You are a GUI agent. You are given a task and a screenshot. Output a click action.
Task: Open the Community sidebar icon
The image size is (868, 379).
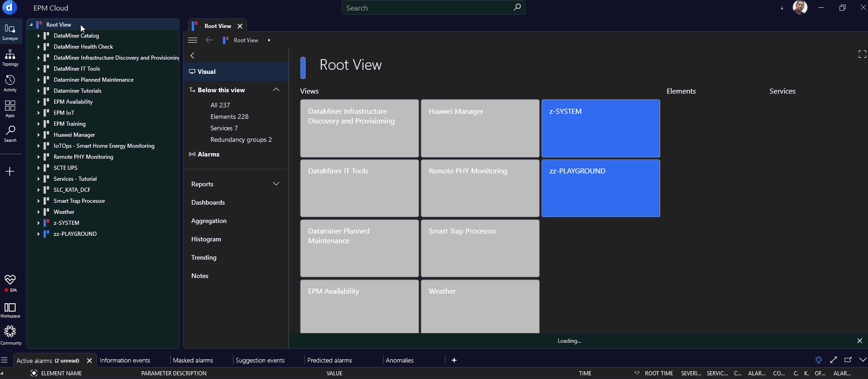[x=10, y=335]
